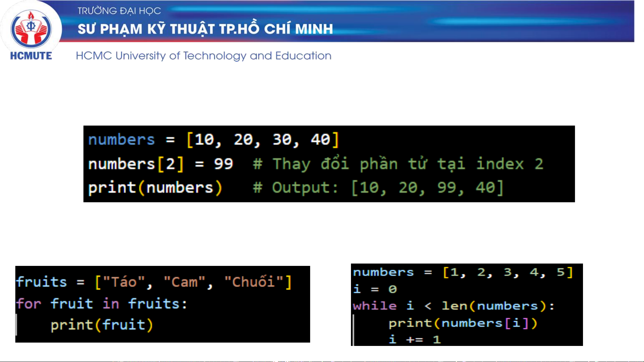Click 'HCMC University of Technology and Education' subtitle
This screenshot has height=362, width=644.
click(203, 56)
